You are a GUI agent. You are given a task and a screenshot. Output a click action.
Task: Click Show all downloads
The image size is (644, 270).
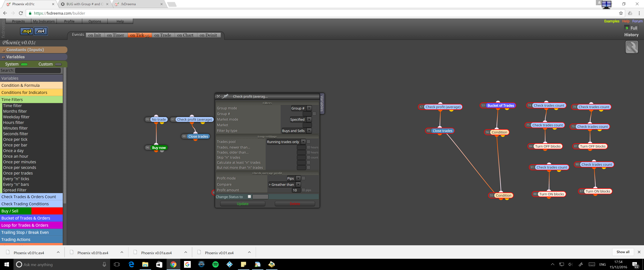[623, 252]
